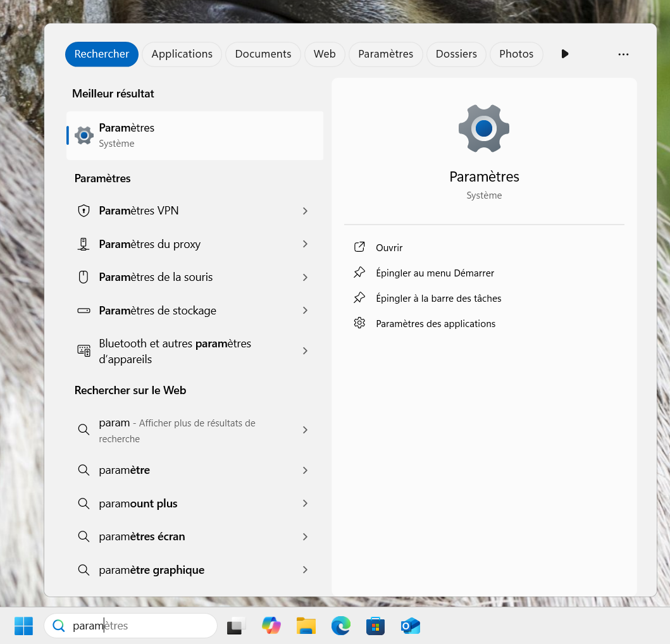Click the taskbar search input field
Screen dimensions: 670x644
pos(139,626)
